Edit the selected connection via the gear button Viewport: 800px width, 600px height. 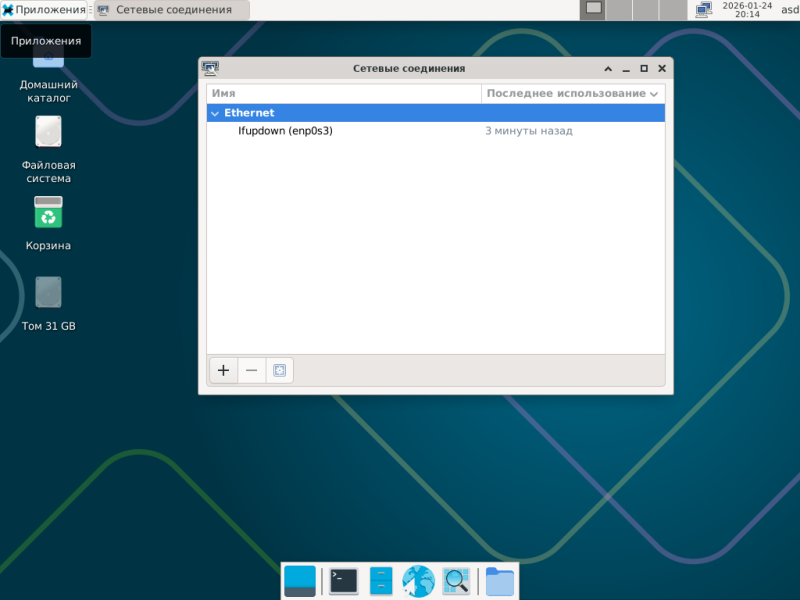tap(280, 370)
